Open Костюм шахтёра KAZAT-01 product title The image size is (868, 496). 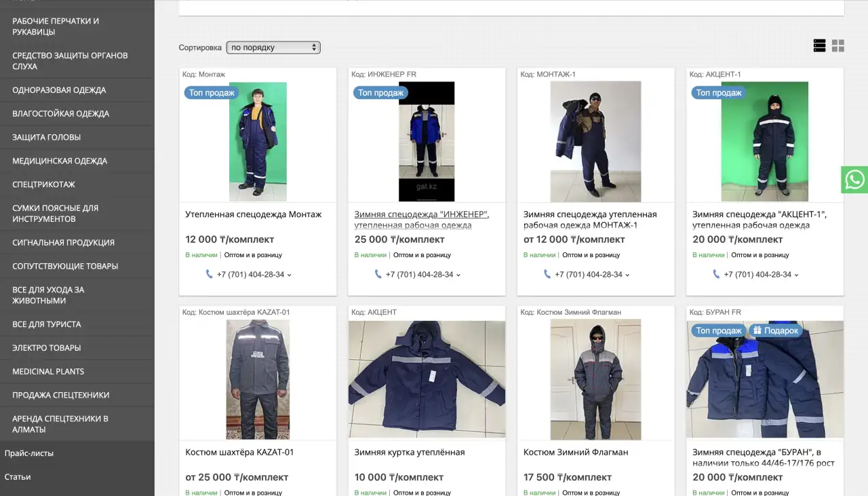tap(239, 452)
